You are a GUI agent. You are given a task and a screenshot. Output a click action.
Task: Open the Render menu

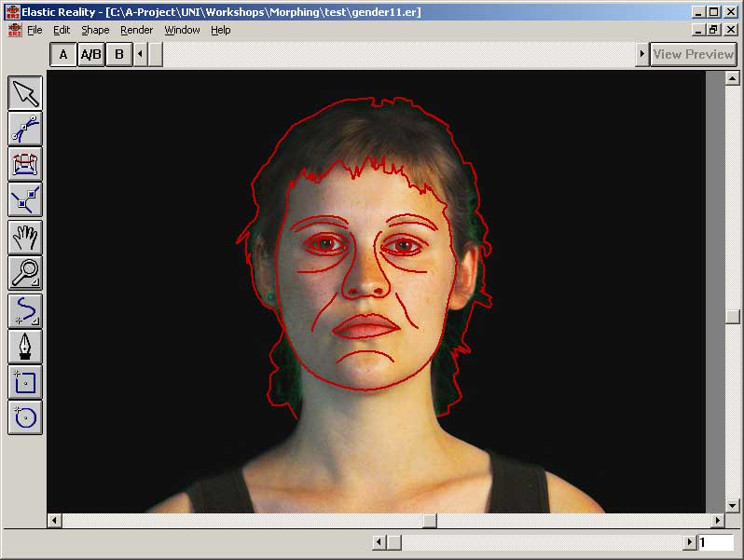click(137, 30)
